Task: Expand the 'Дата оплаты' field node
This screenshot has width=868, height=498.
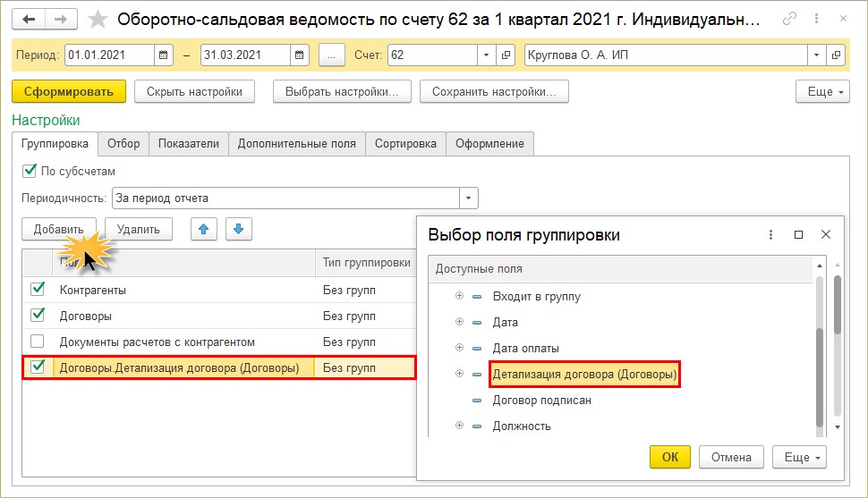Action: pos(459,348)
